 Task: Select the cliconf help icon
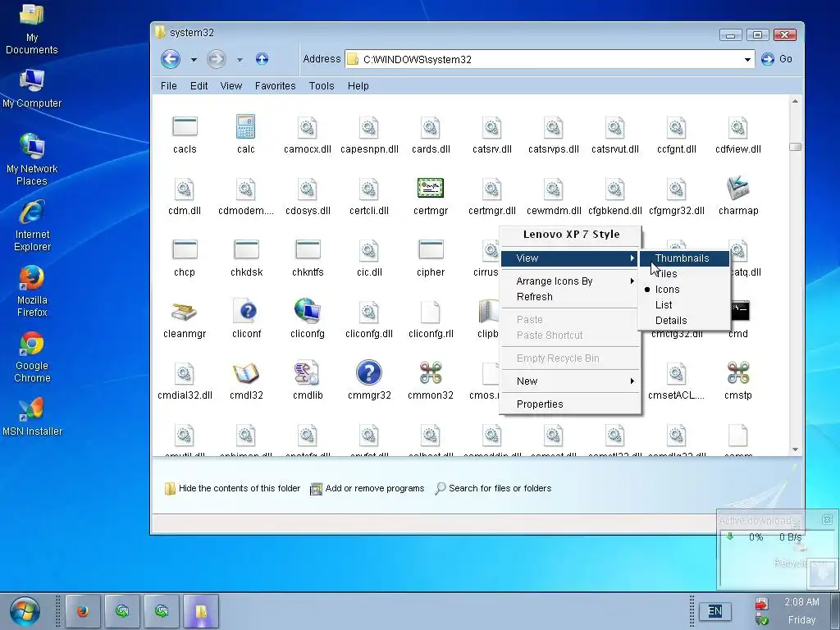coord(246,311)
